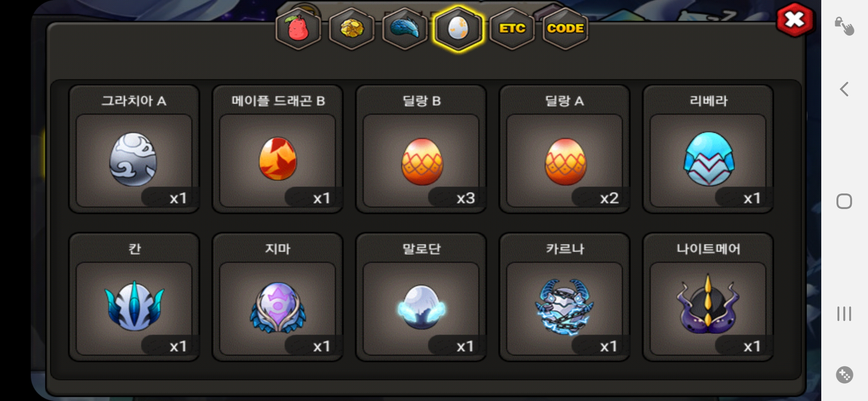The image size is (868, 401).
Task: Select the 메이플 드래곤 B egg
Action: [277, 149]
